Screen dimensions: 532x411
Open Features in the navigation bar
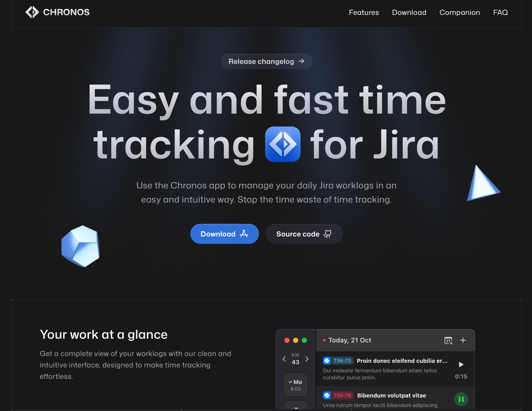click(364, 12)
